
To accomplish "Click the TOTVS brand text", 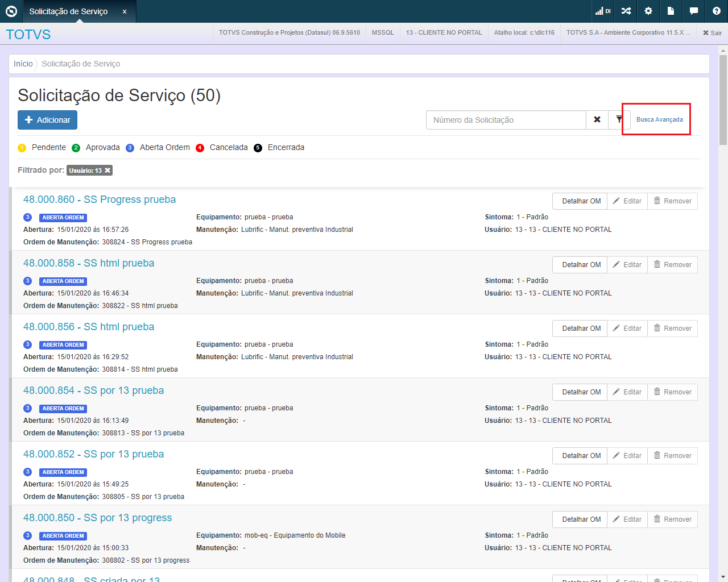I will click(x=28, y=35).
